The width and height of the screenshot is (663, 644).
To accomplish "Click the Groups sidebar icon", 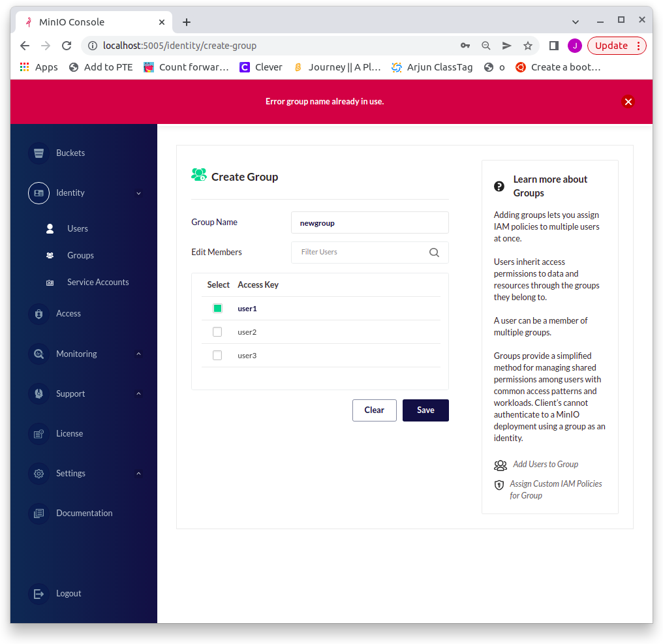I will click(x=50, y=255).
